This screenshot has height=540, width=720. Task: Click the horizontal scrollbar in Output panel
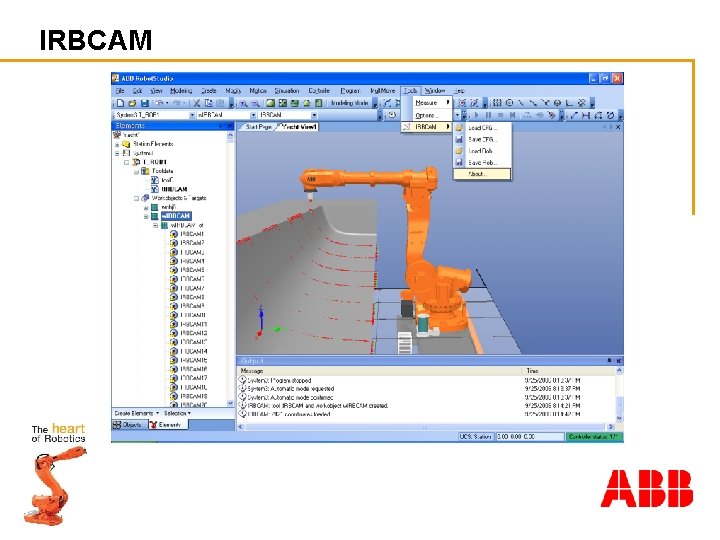426,427
